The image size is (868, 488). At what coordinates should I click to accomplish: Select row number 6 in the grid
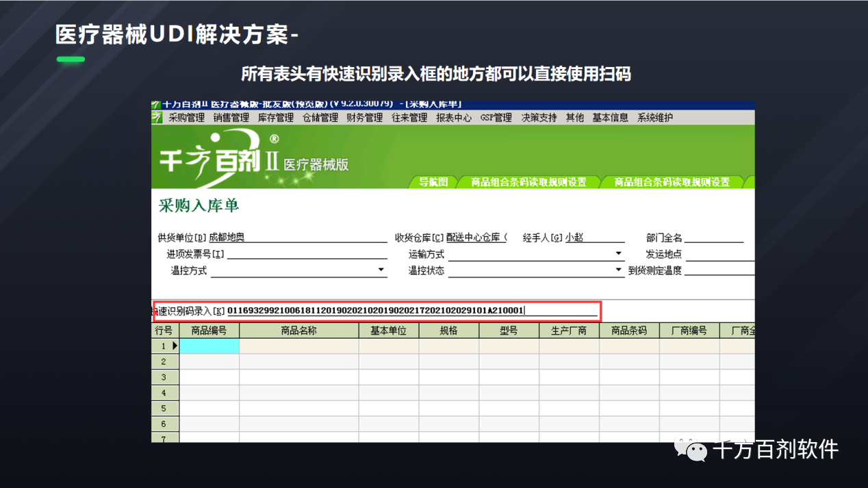point(165,424)
